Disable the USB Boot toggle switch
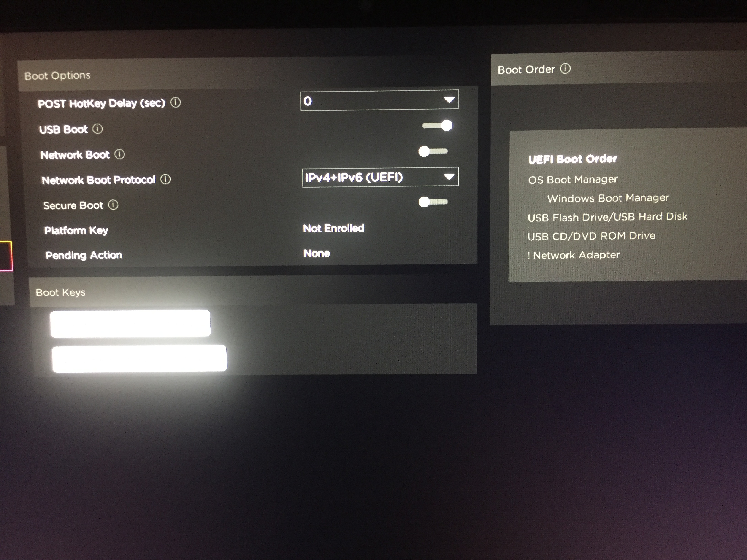747x560 pixels. coord(437,126)
